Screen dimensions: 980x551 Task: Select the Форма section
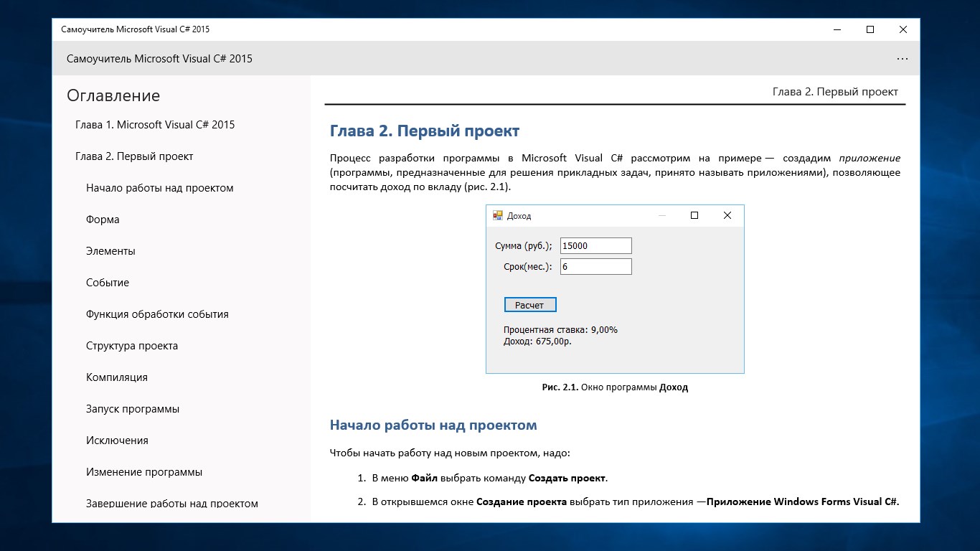point(103,220)
